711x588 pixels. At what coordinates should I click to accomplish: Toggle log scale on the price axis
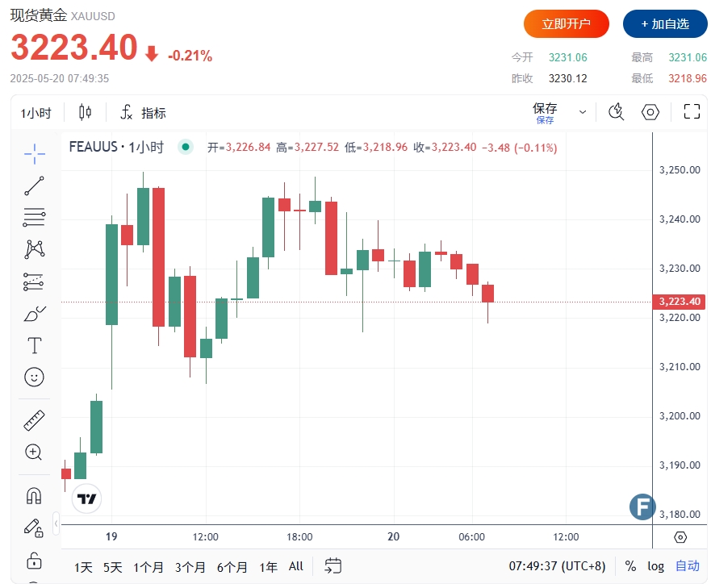point(655,566)
